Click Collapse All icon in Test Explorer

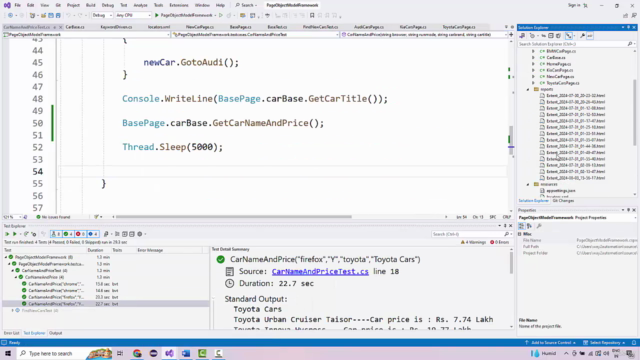[131, 234]
